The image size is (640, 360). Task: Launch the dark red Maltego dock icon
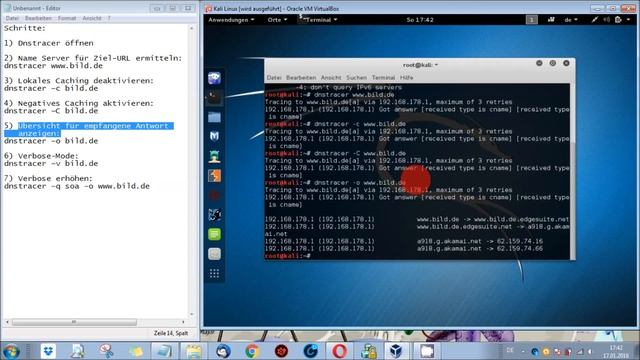(214, 195)
